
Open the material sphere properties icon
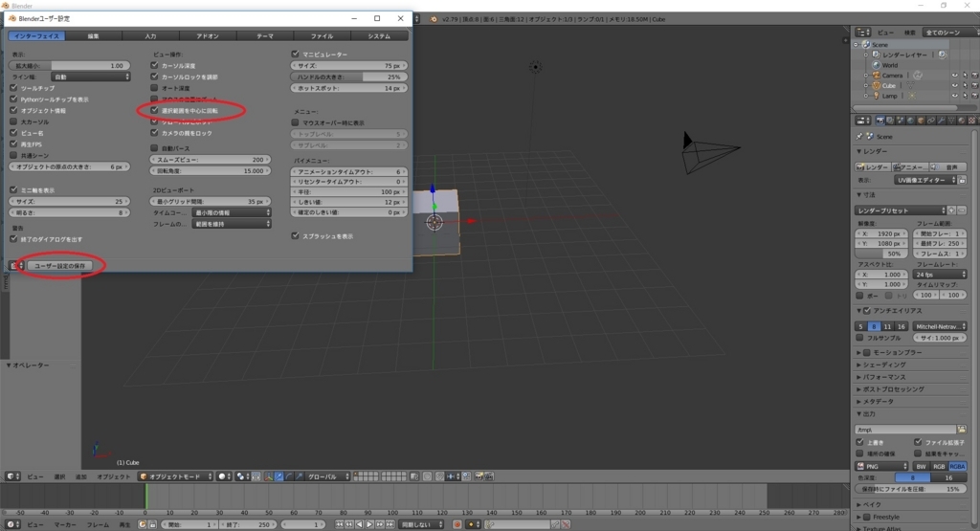[x=961, y=121]
